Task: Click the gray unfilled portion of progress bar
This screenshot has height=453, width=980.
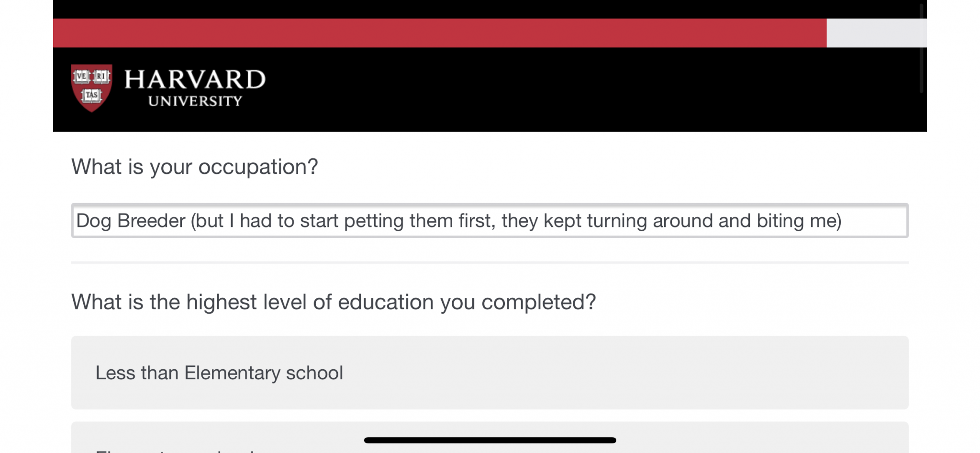Action: [877, 33]
